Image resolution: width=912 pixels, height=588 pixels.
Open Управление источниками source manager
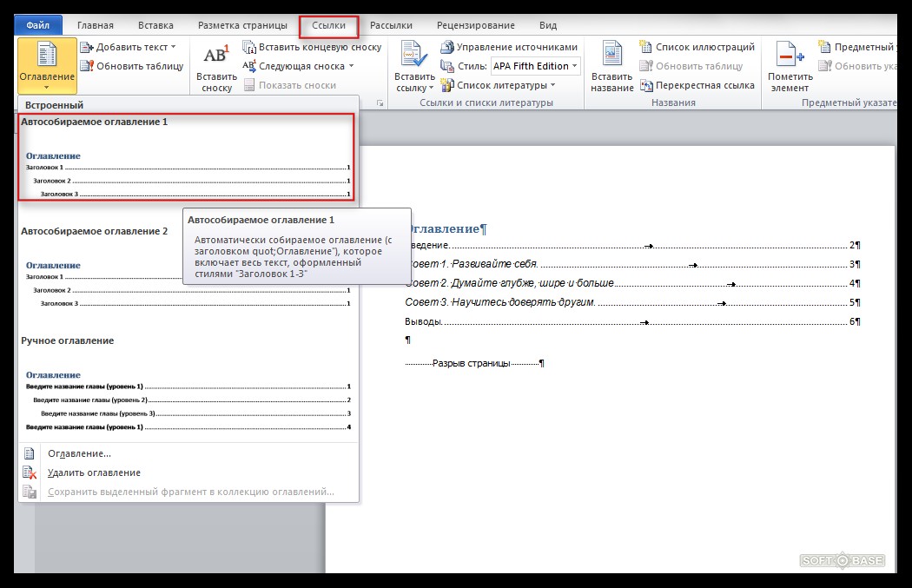pyautogui.click(x=517, y=47)
